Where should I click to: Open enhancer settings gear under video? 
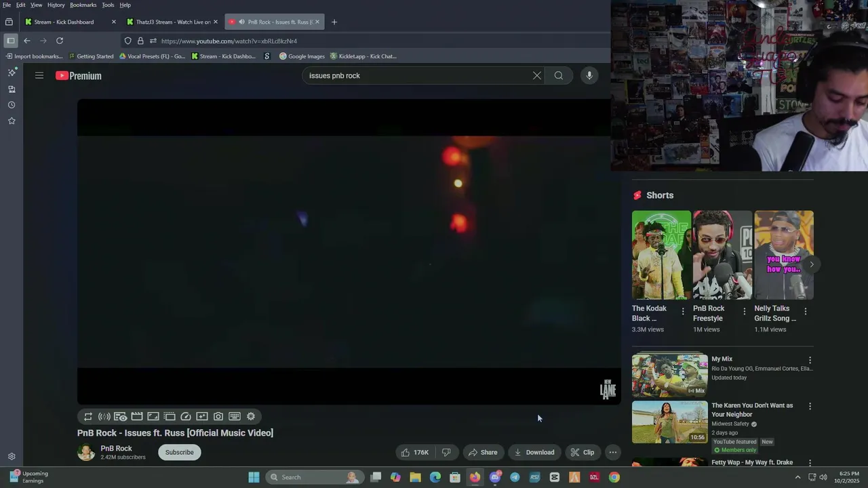point(251,417)
